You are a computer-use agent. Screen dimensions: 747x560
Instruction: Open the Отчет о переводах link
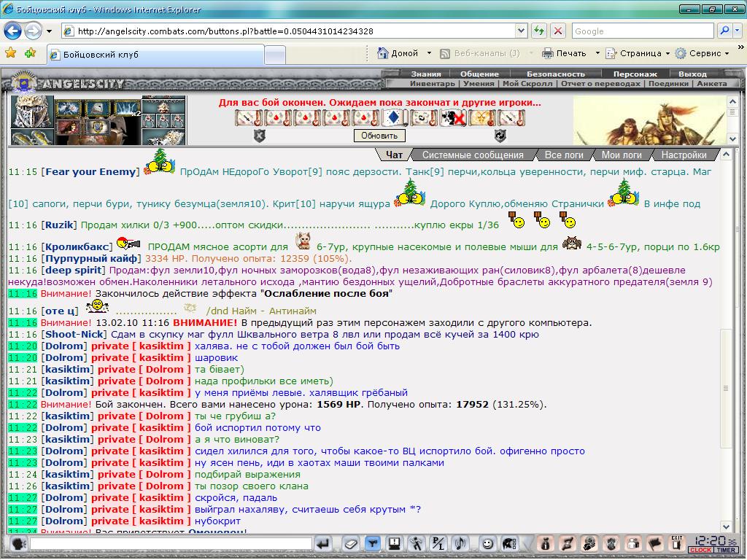pyautogui.click(x=601, y=83)
